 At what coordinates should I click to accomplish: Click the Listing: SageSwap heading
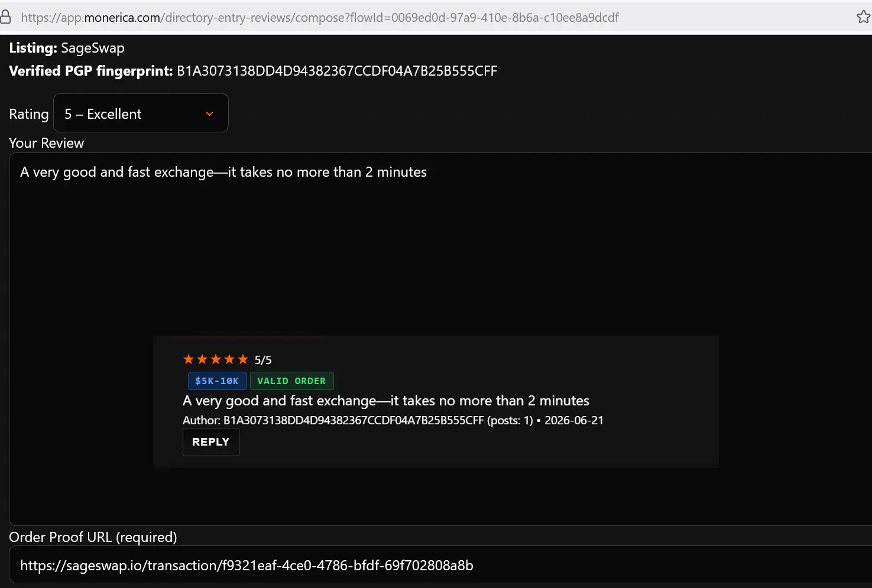coord(67,48)
